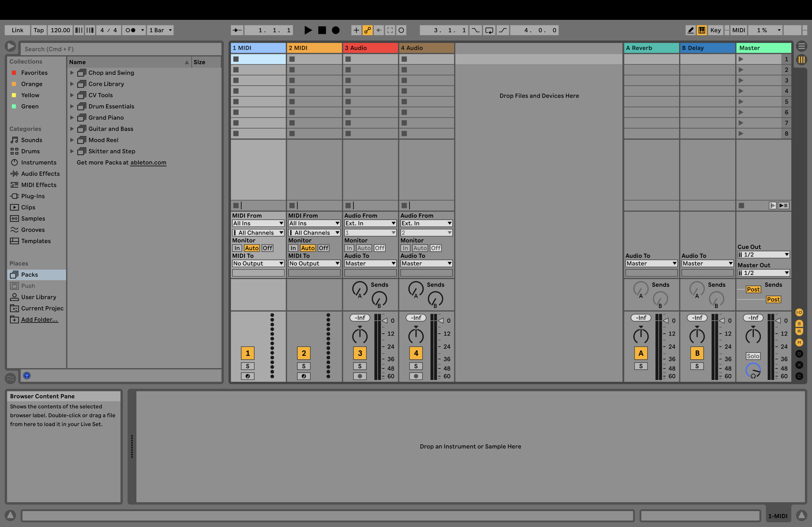Toggle Punch-Out switch icon
Image resolution: width=812 pixels, height=527 pixels.
pos(503,30)
